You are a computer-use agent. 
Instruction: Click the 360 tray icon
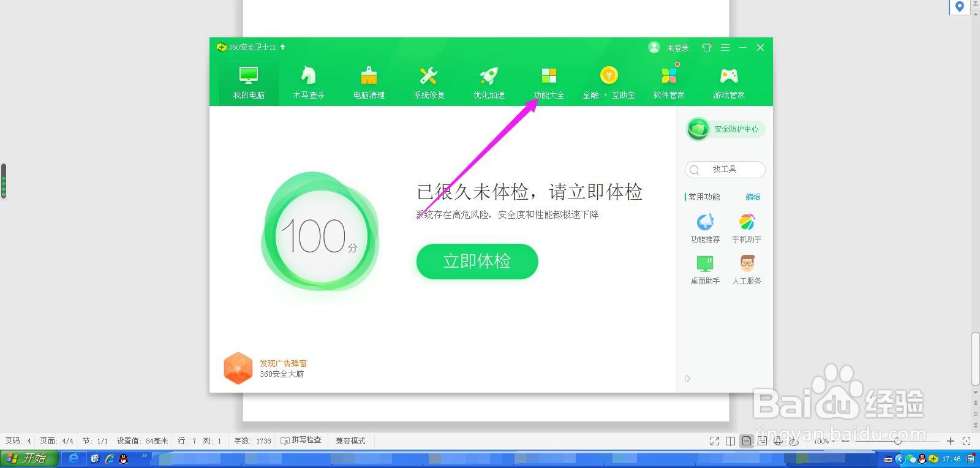(x=933, y=459)
